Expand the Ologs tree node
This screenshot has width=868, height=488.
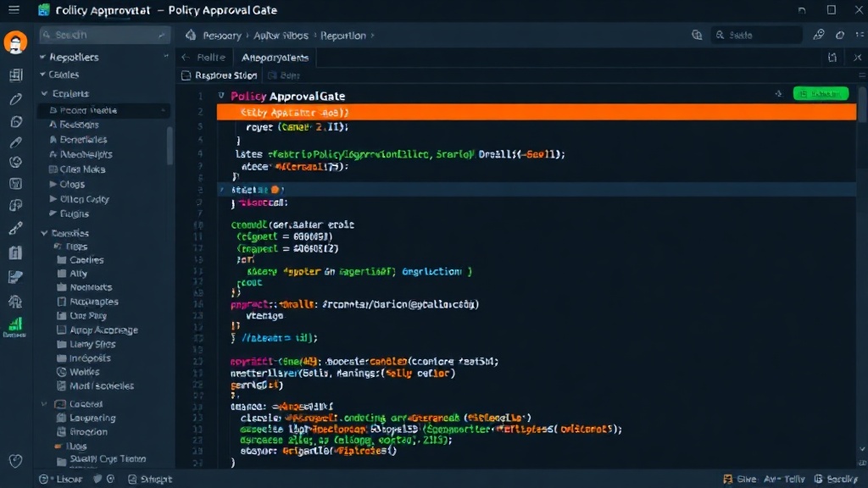click(53, 184)
